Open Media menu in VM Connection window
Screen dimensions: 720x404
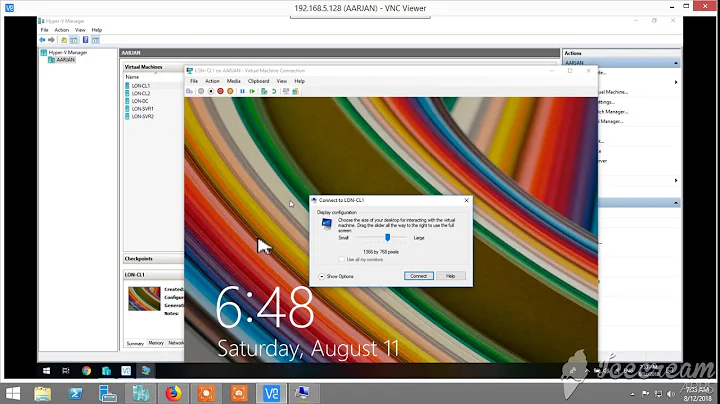tap(233, 81)
